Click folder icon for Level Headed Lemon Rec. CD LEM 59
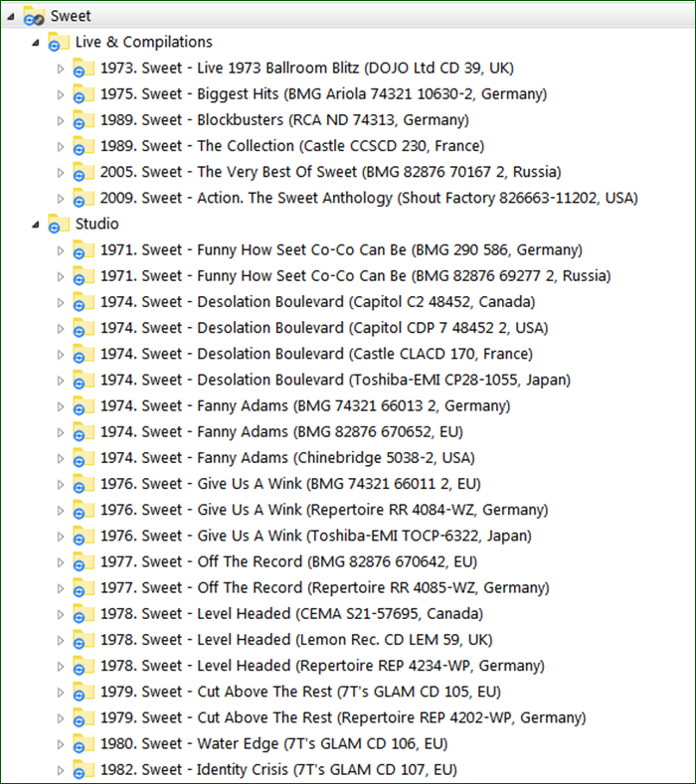 click(84, 640)
